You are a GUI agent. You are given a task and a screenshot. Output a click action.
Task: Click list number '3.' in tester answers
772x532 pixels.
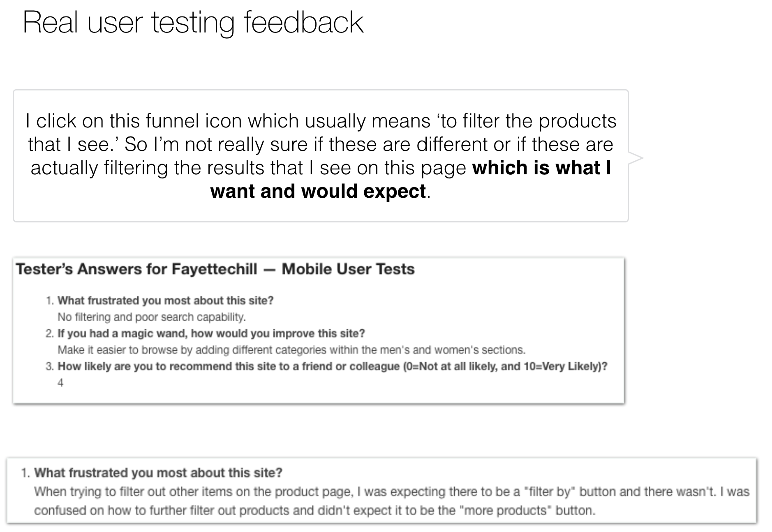[50, 366]
